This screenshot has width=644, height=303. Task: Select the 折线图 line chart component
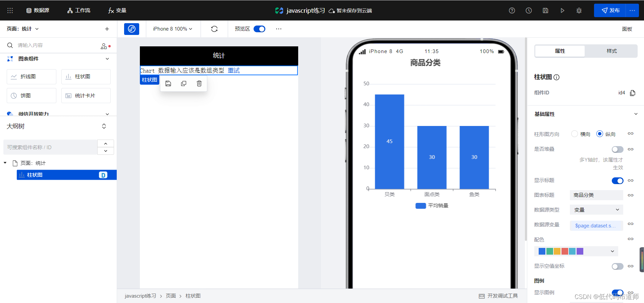tap(32, 77)
